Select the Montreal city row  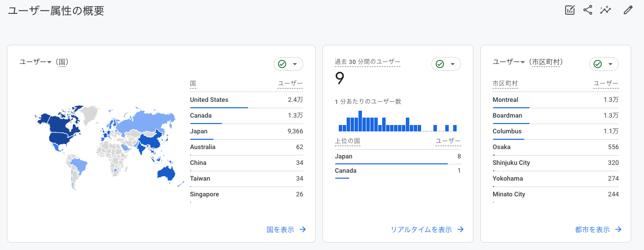556,100
